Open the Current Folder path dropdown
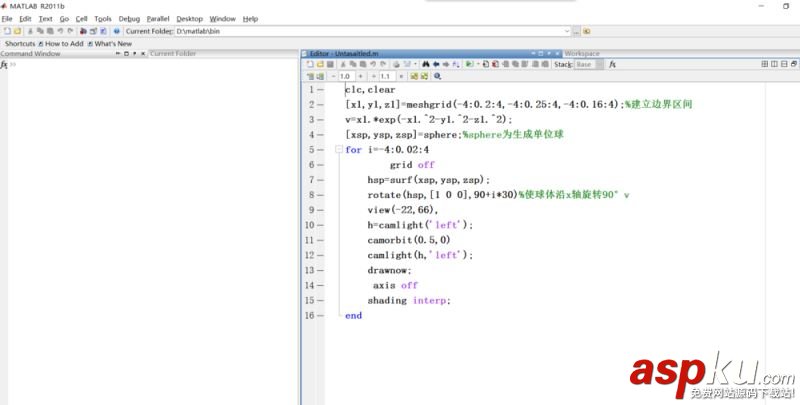 click(567, 31)
